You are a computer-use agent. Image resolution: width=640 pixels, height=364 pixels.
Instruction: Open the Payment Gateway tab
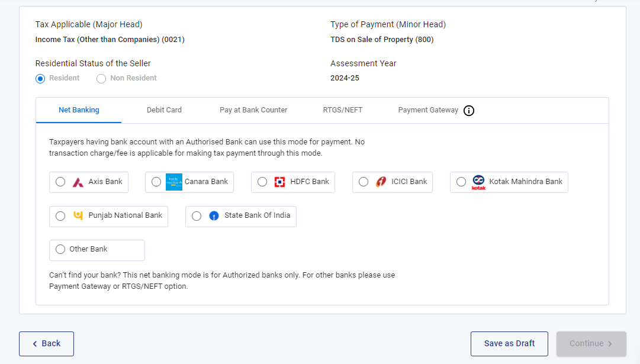(427, 110)
